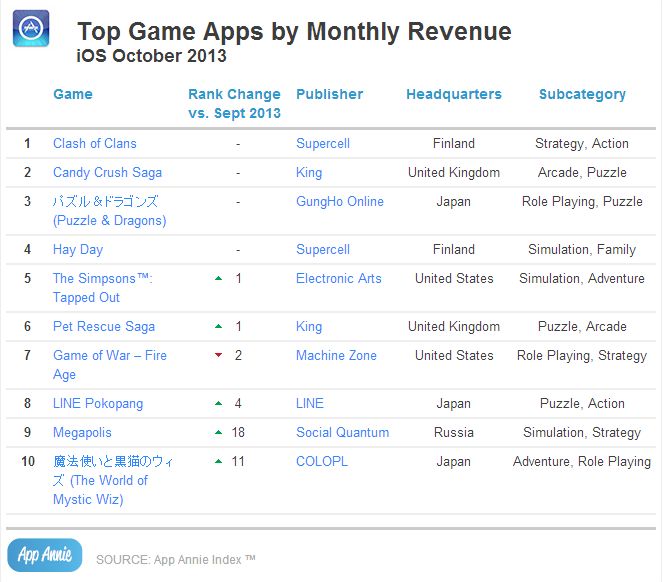This screenshot has height=582, width=672.
Task: Open the Puzzle & Dragons link
Action: click(x=110, y=211)
